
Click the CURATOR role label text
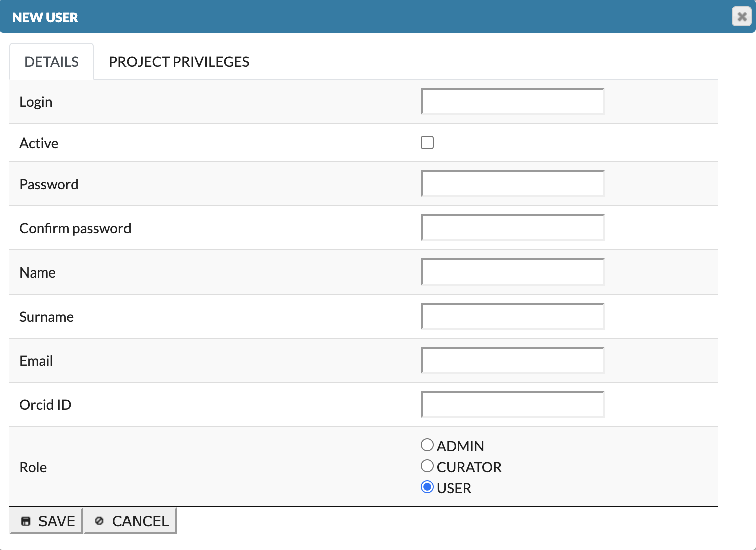pos(469,467)
